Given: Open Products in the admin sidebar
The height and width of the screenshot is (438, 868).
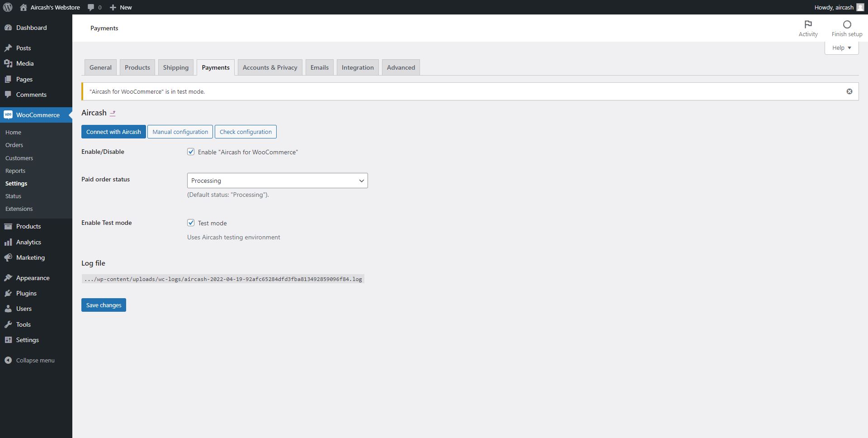Looking at the screenshot, I should (x=36, y=226).
